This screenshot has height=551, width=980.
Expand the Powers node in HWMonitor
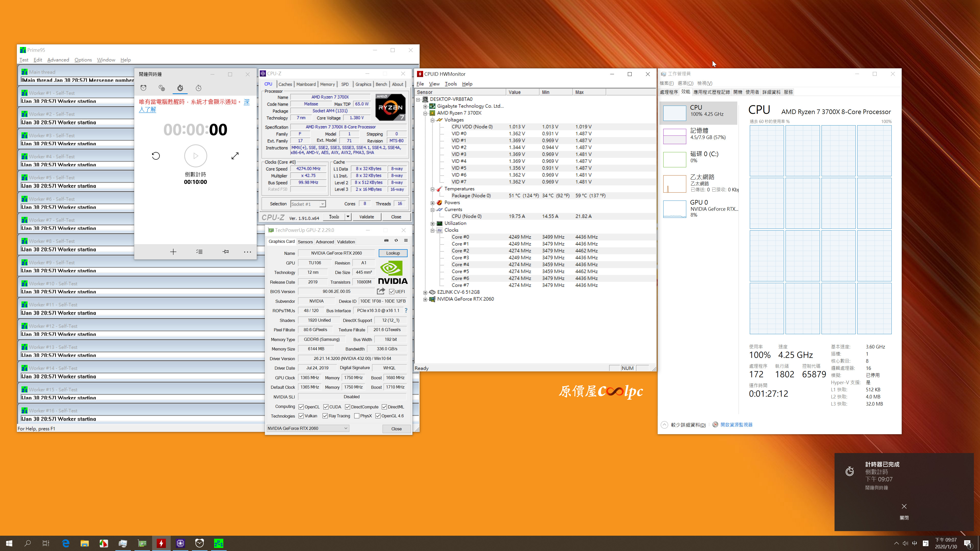[433, 203]
